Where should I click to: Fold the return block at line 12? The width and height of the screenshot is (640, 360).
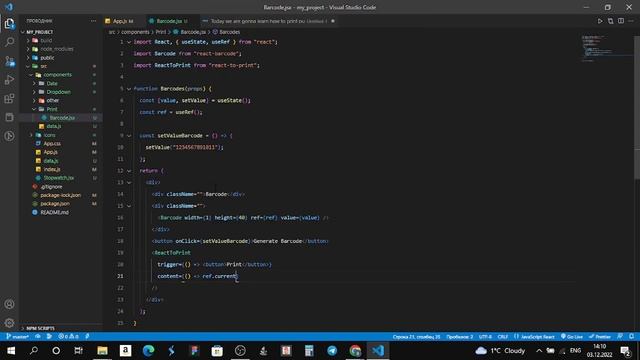click(x=129, y=171)
